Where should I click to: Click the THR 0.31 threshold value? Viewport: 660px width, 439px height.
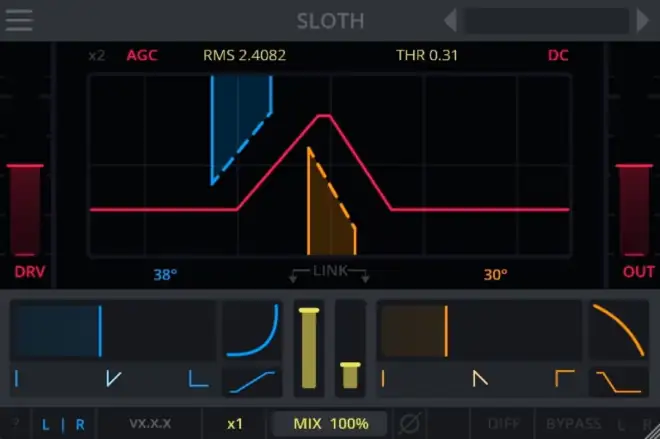pyautogui.click(x=427, y=56)
